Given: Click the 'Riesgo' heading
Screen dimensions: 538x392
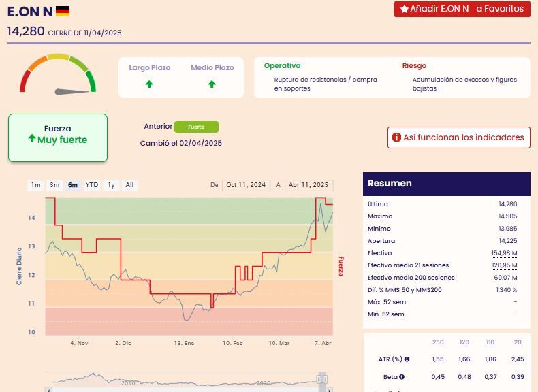Looking at the screenshot, I should 414,65.
